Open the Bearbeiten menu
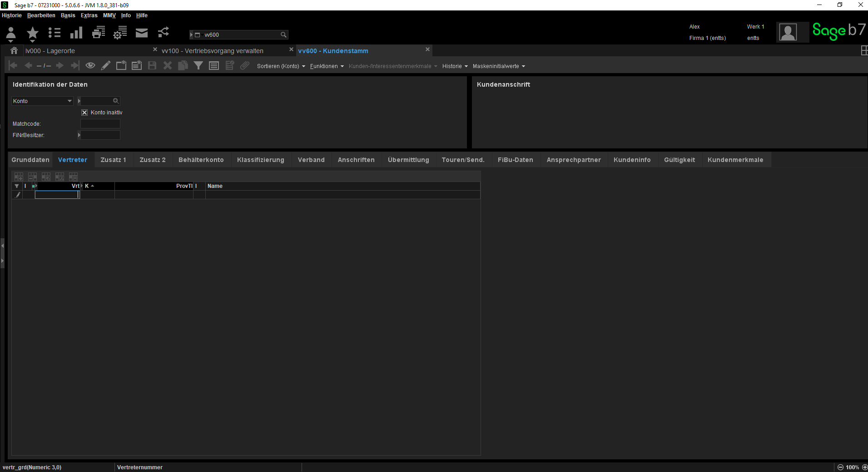 coord(41,15)
